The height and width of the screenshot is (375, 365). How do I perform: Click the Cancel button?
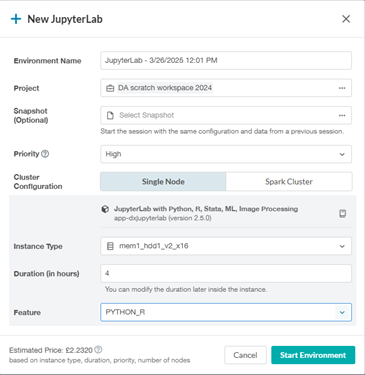pyautogui.click(x=245, y=355)
